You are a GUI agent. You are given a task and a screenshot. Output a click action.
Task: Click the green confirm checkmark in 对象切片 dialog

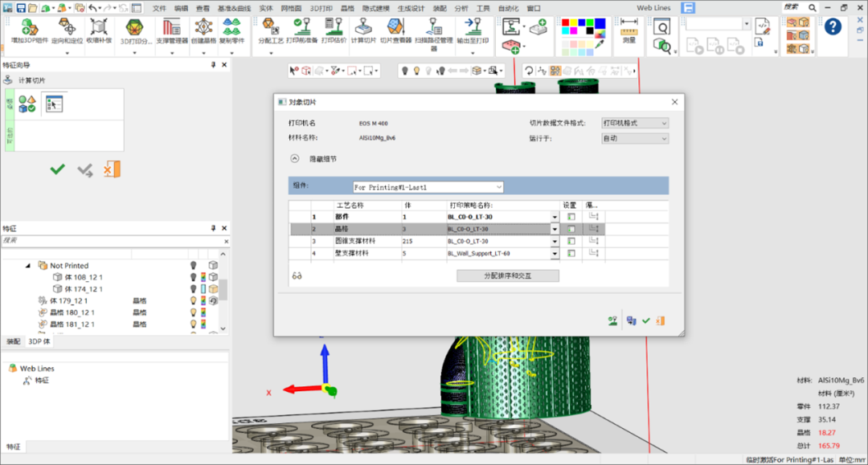coord(646,320)
